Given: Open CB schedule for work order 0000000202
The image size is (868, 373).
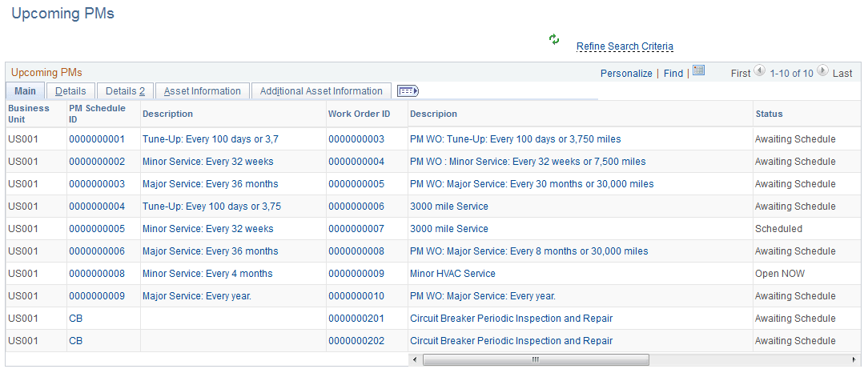Looking at the screenshot, I should pos(76,341).
